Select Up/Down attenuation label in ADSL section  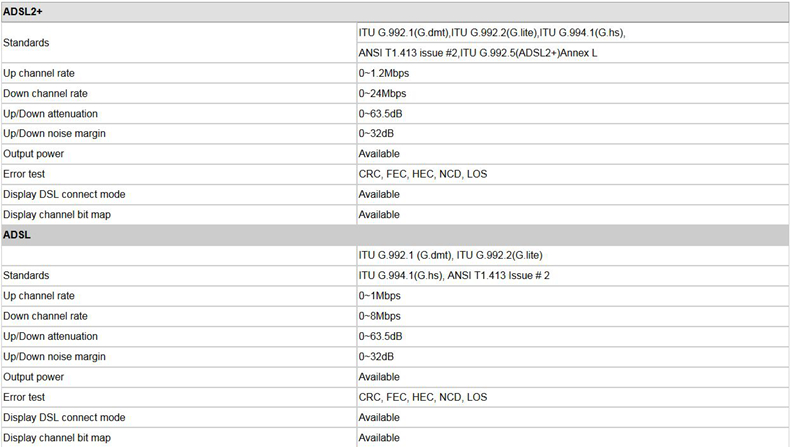pos(50,336)
